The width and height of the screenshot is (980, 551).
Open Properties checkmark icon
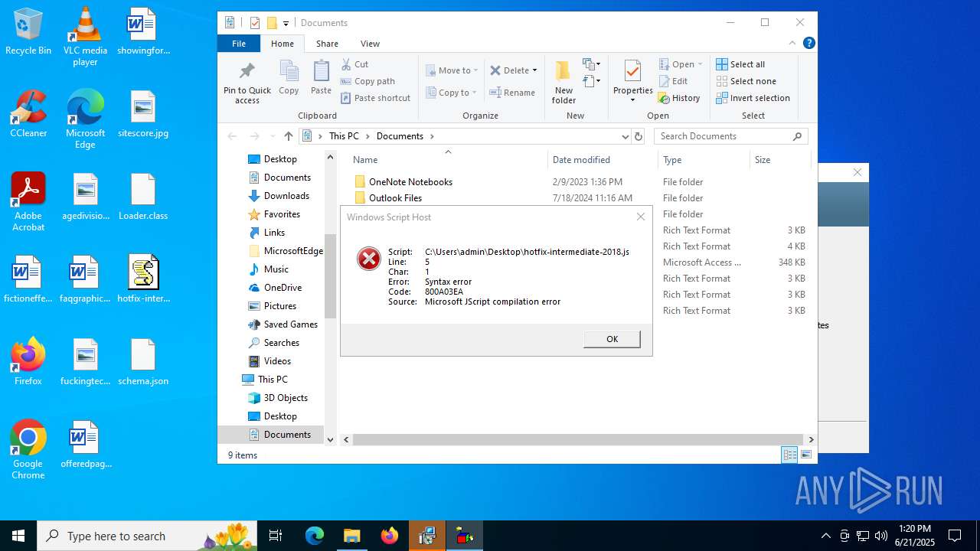coord(632,71)
